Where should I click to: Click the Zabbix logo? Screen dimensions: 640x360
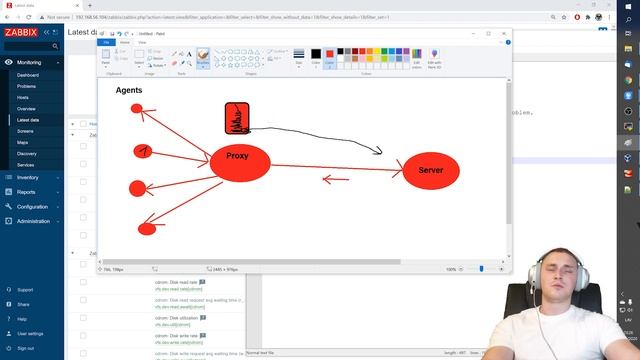(21, 32)
